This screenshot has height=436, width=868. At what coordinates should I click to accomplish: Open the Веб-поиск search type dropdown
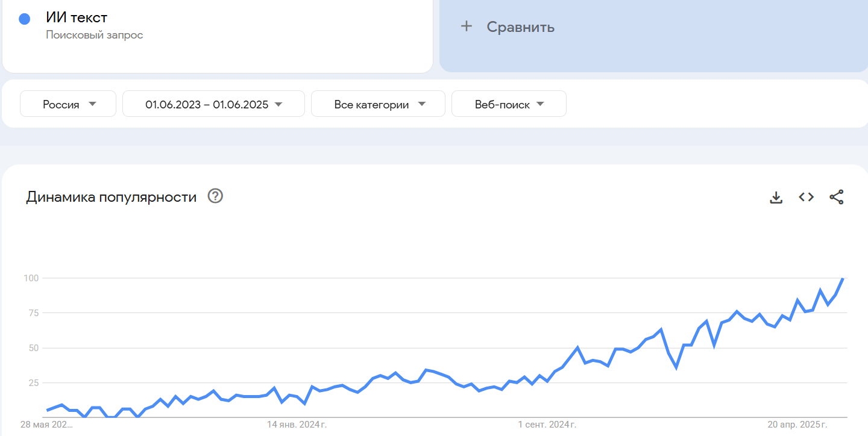[x=509, y=104]
